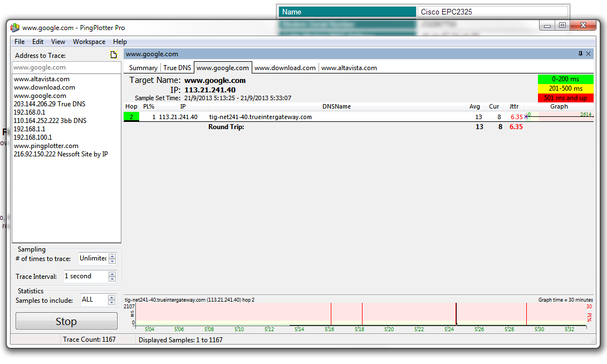
Task: Select 110.164.252.222 3bb DNS entry
Action: coord(50,120)
